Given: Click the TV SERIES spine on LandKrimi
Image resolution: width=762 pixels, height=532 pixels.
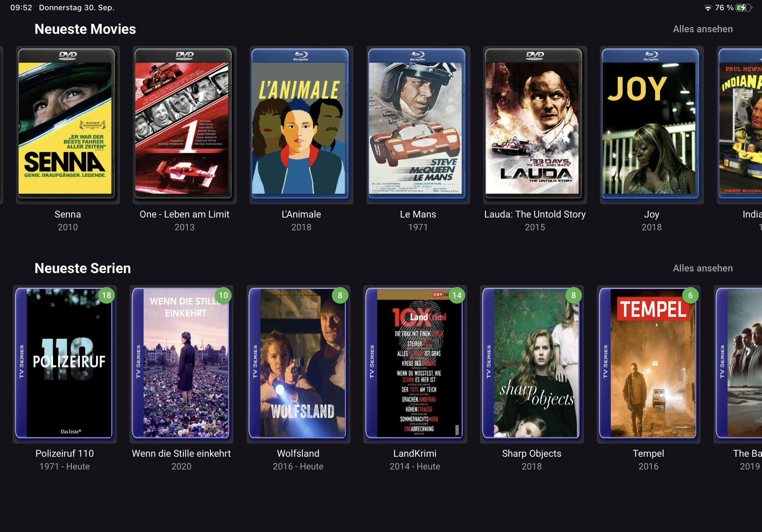Looking at the screenshot, I should click(372, 361).
